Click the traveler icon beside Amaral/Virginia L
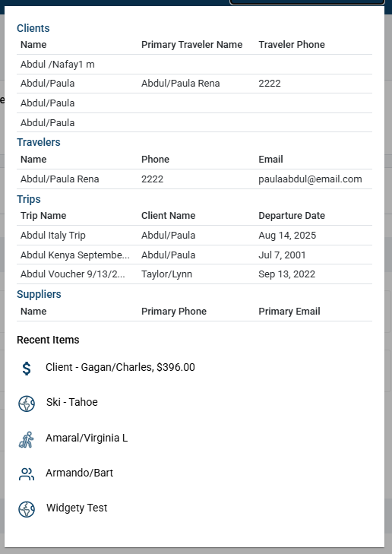 (26, 439)
